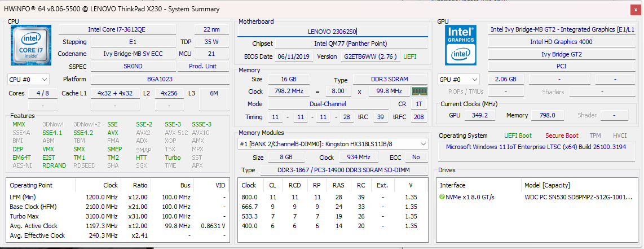Open the GPU #0 selector dropdown
The height and width of the screenshot is (249, 644).
(x=459, y=79)
